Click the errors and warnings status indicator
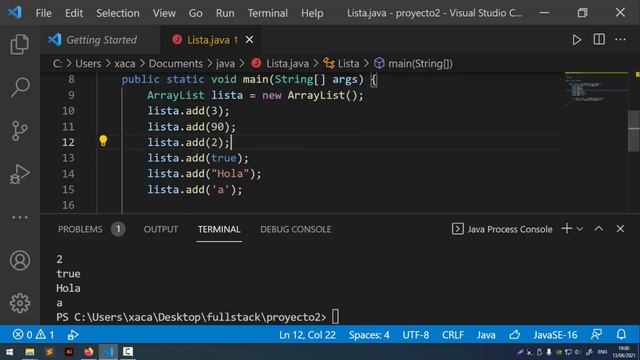The image size is (640, 360). (33, 335)
